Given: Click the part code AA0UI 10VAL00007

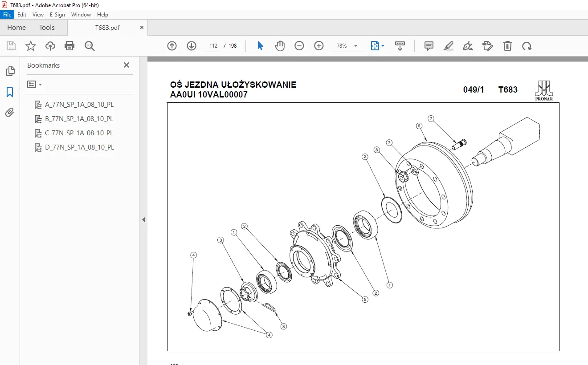Looking at the screenshot, I should pyautogui.click(x=209, y=95).
